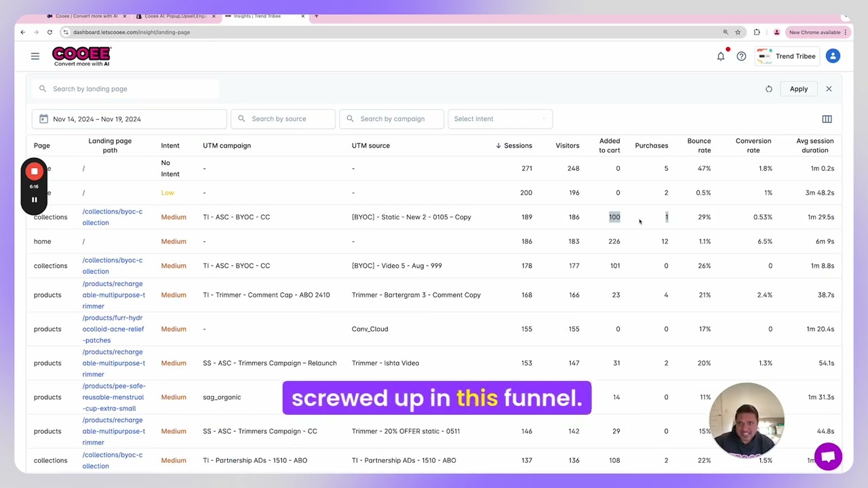Open rechargeable trimmer link in 168 sessions row

pos(113,295)
